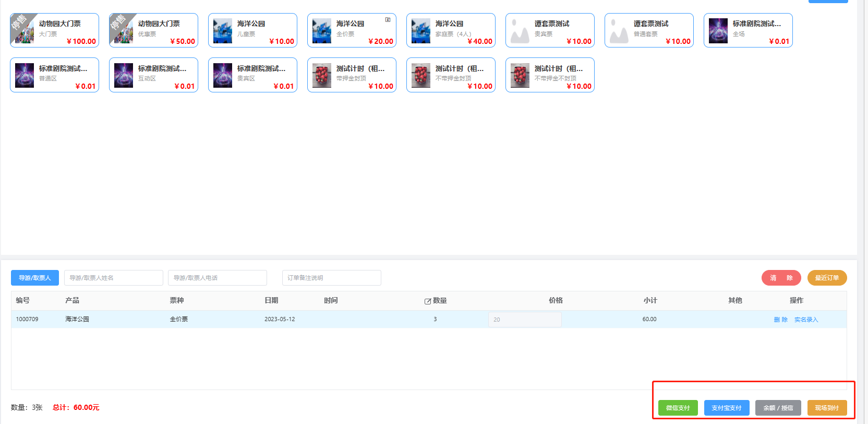Click placeholder image on 谭套票测试 普通套票 card
The width and height of the screenshot is (868, 424).
coord(619,31)
